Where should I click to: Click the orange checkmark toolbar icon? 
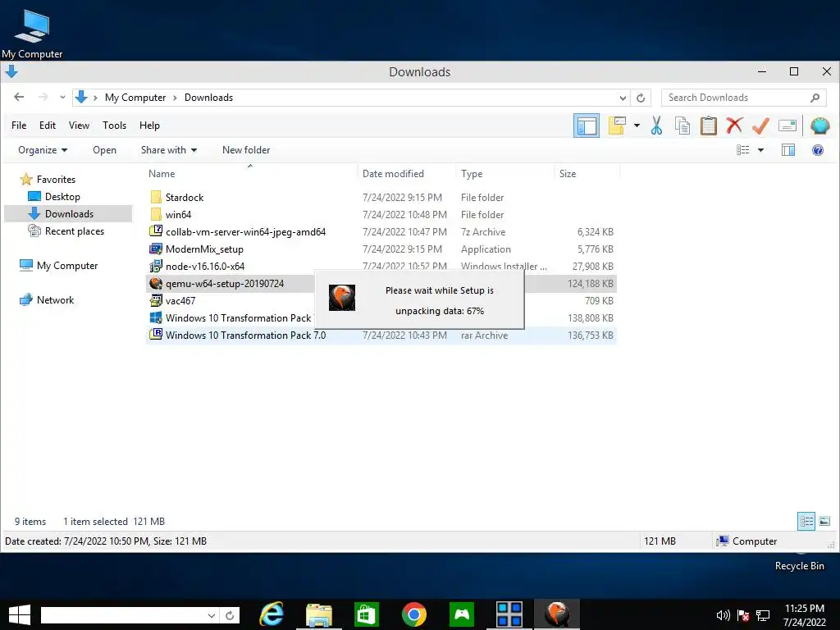click(x=760, y=126)
